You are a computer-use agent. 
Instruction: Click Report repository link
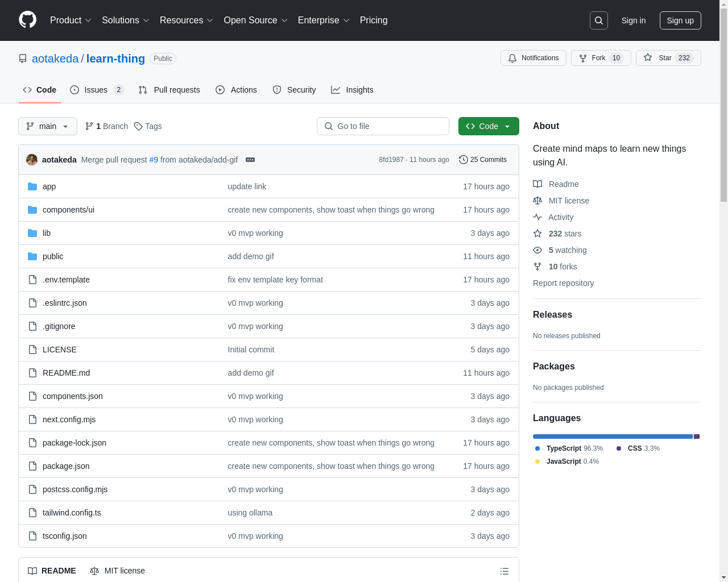tap(563, 283)
